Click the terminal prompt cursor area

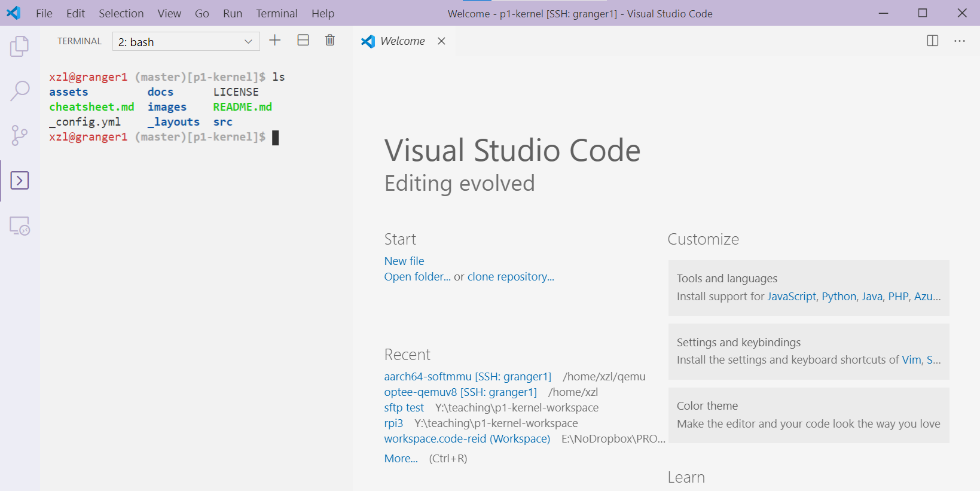pos(276,138)
